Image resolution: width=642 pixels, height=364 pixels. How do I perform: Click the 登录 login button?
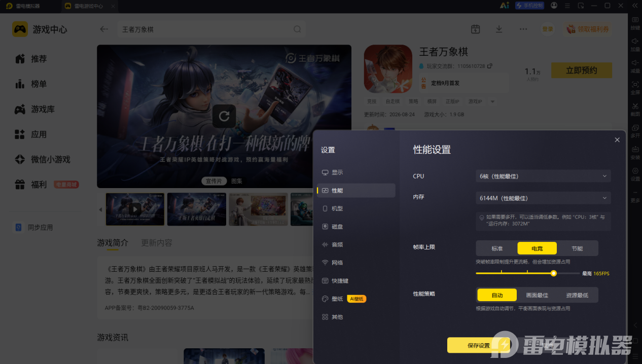pyautogui.click(x=548, y=29)
